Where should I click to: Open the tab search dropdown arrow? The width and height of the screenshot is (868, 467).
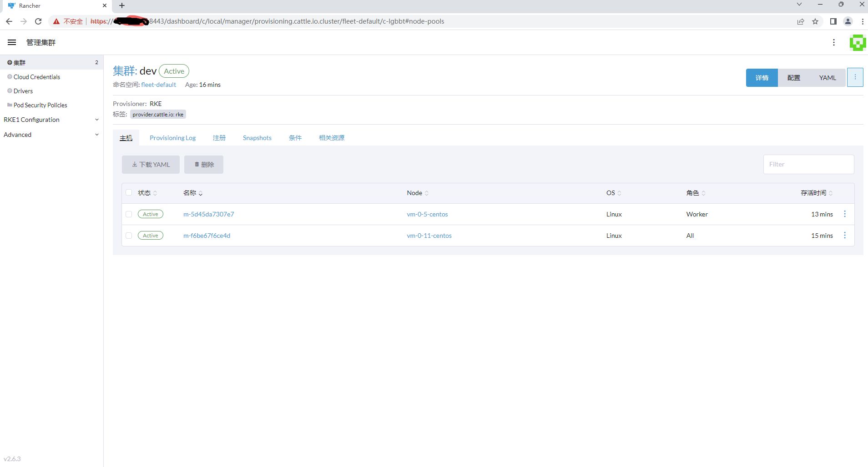[799, 4]
